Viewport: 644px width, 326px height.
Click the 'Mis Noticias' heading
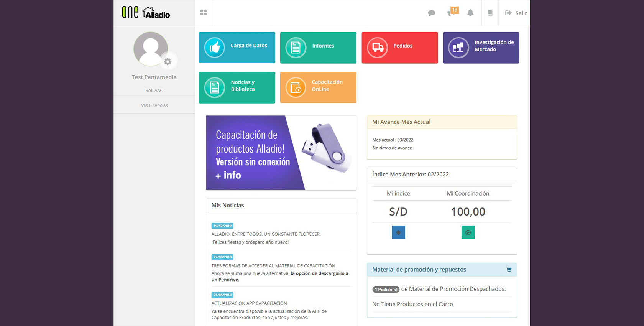[x=228, y=205]
